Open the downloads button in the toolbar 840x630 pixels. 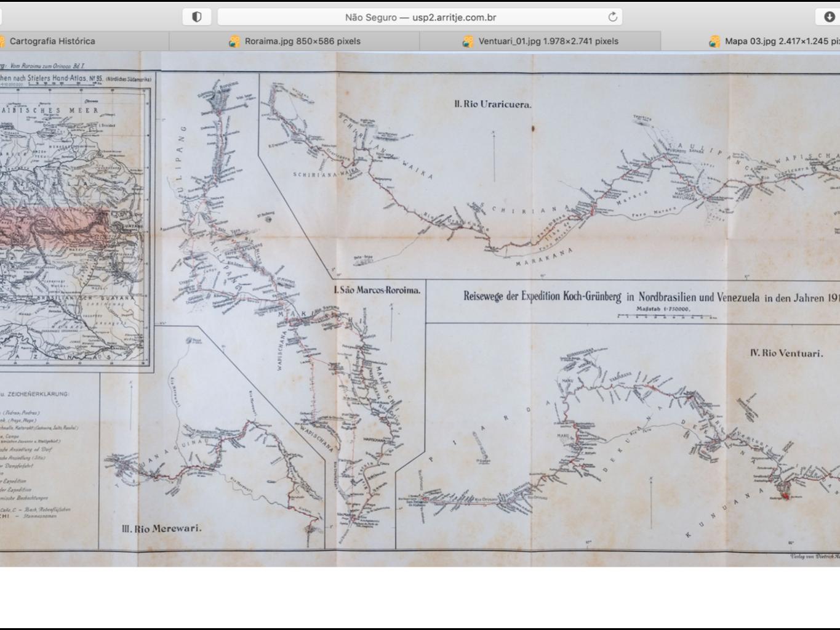point(829,17)
